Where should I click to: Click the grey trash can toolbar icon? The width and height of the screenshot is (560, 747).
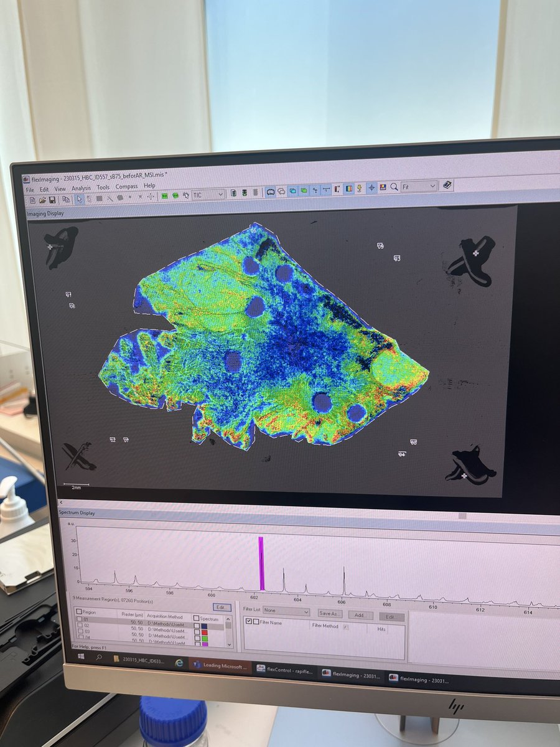pyautogui.click(x=255, y=193)
